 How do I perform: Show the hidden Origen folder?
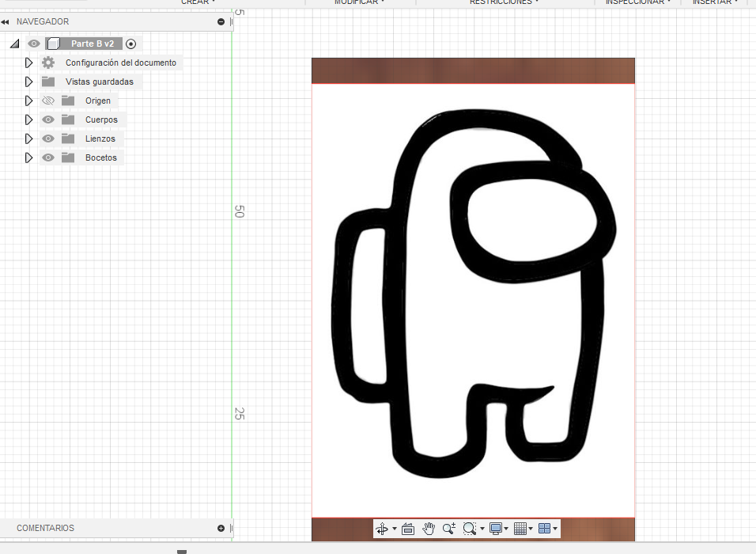[x=48, y=101]
